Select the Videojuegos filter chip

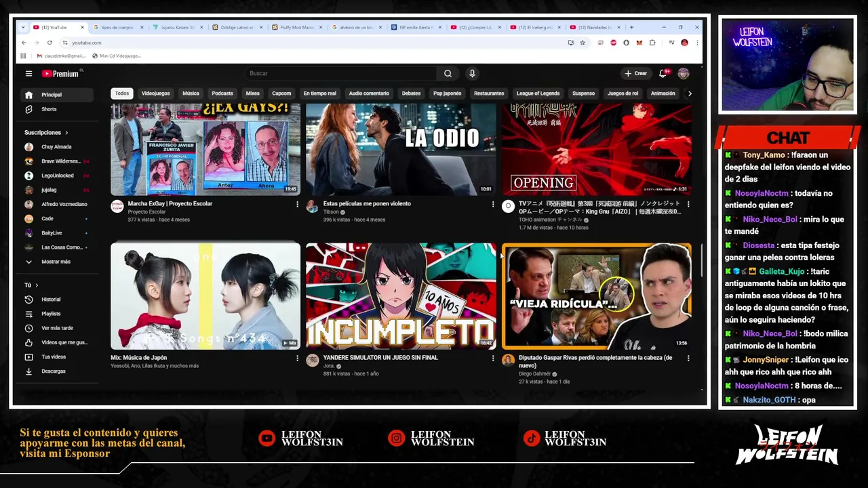point(155,94)
